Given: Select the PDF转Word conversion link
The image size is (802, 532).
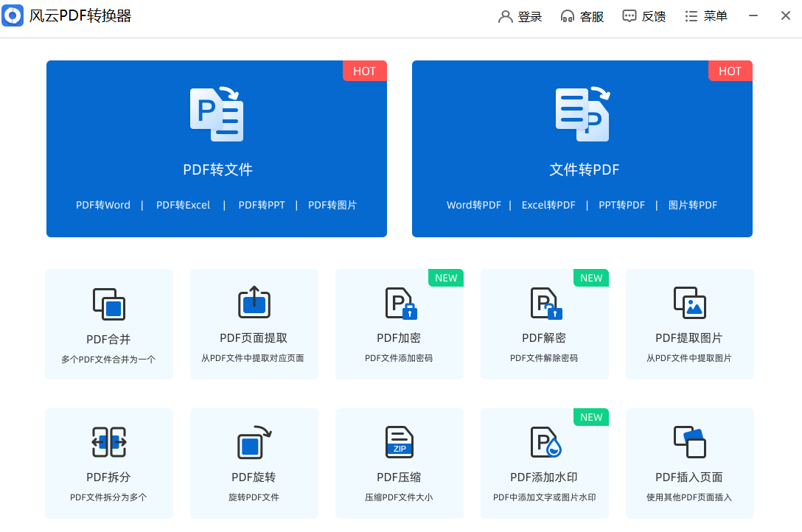Looking at the screenshot, I should 102,205.
